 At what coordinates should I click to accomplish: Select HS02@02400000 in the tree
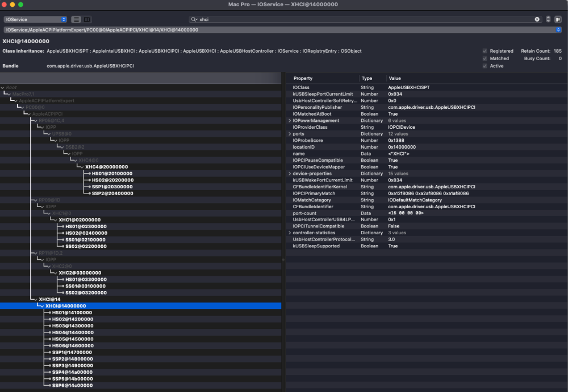(x=86, y=233)
